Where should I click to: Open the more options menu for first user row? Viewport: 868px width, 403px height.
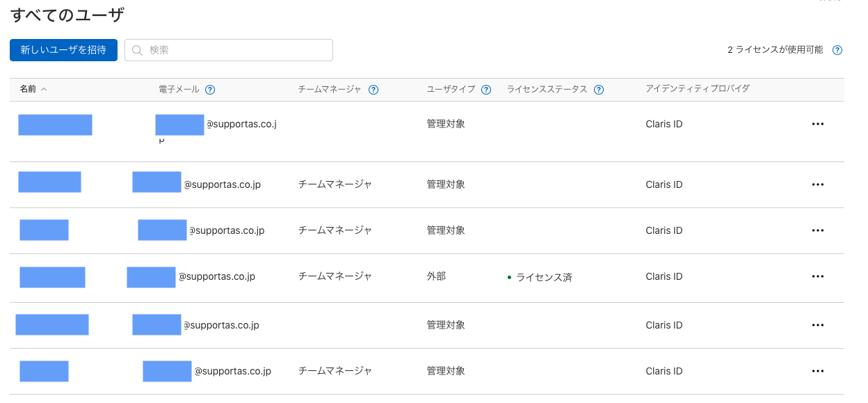[817, 124]
